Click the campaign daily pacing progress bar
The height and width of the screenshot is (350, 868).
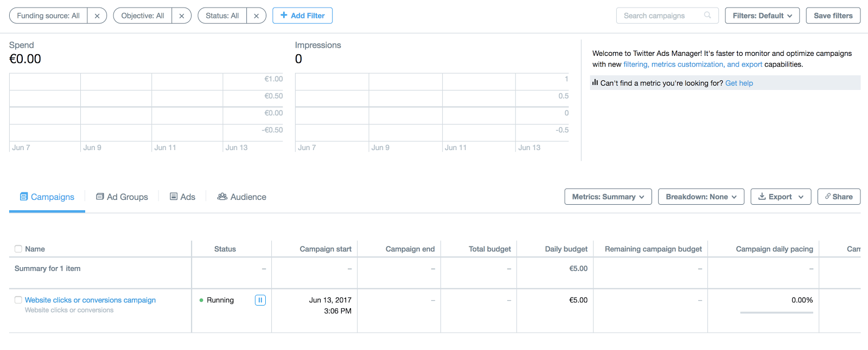776,313
